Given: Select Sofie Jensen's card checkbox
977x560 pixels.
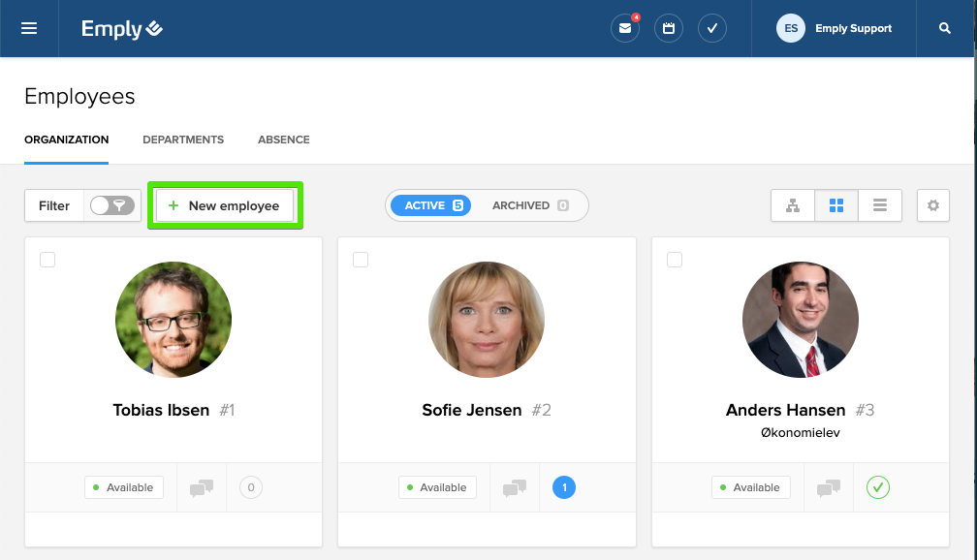Looking at the screenshot, I should coord(361,260).
